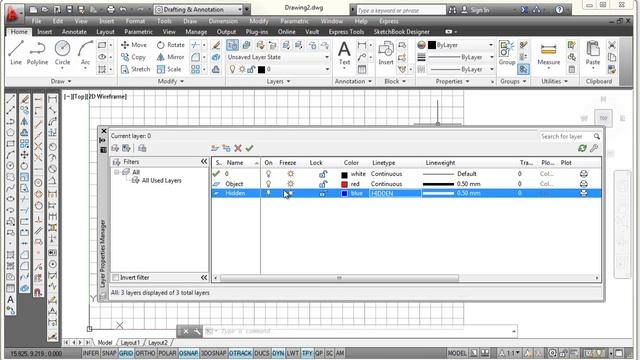Image resolution: width=640 pixels, height=360 pixels.
Task: Click the Mirror tool
Action: [x=171, y=57]
